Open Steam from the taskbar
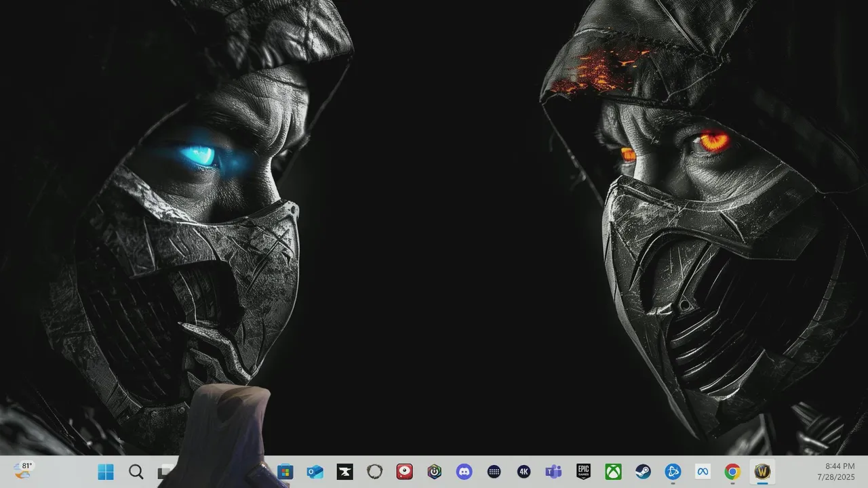This screenshot has height=488, width=868. coord(643,472)
